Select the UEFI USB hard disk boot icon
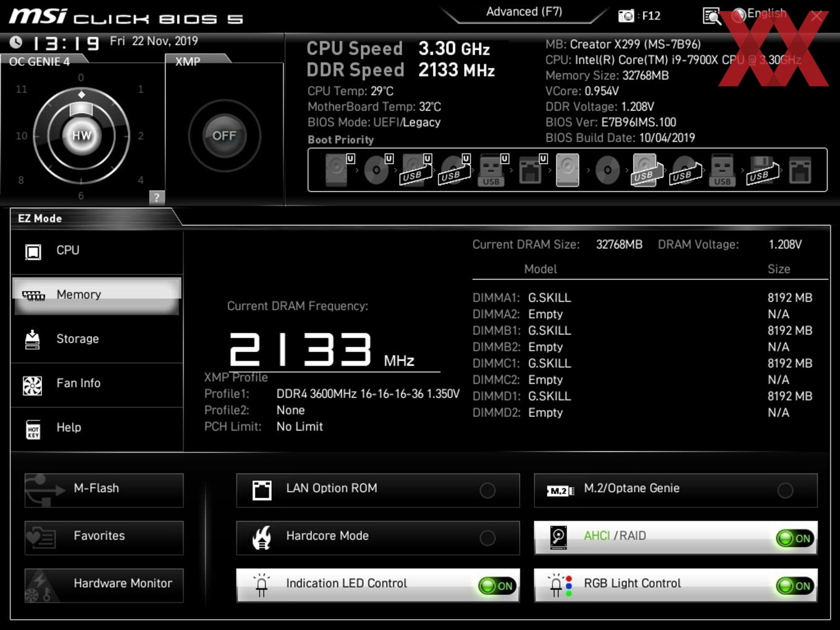The height and width of the screenshot is (630, 840). tap(416, 170)
